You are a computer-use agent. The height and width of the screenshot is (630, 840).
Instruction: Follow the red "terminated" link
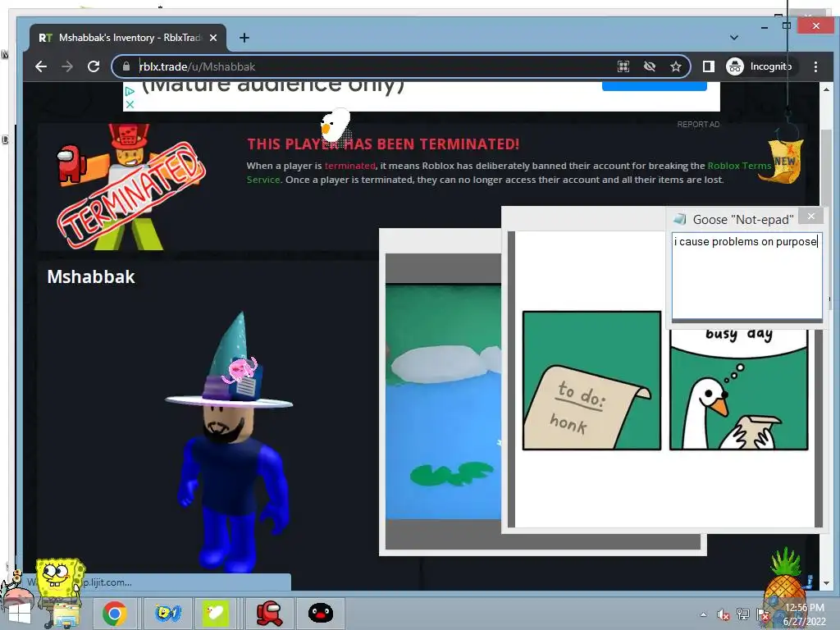[x=349, y=166]
